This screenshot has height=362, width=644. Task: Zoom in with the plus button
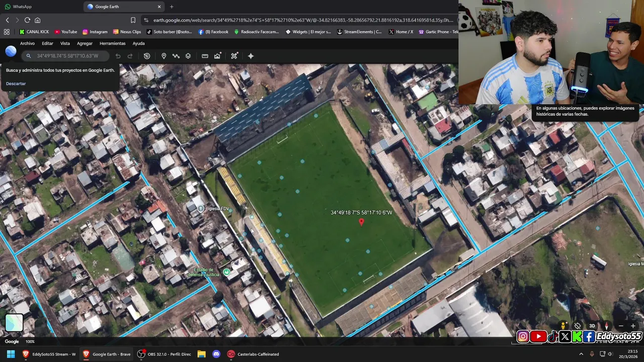633,326
